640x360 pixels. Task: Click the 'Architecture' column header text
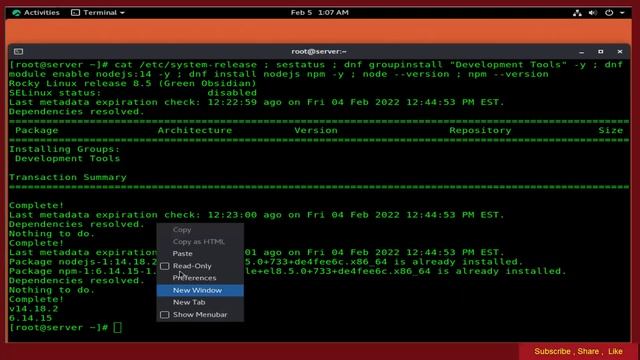195,131
